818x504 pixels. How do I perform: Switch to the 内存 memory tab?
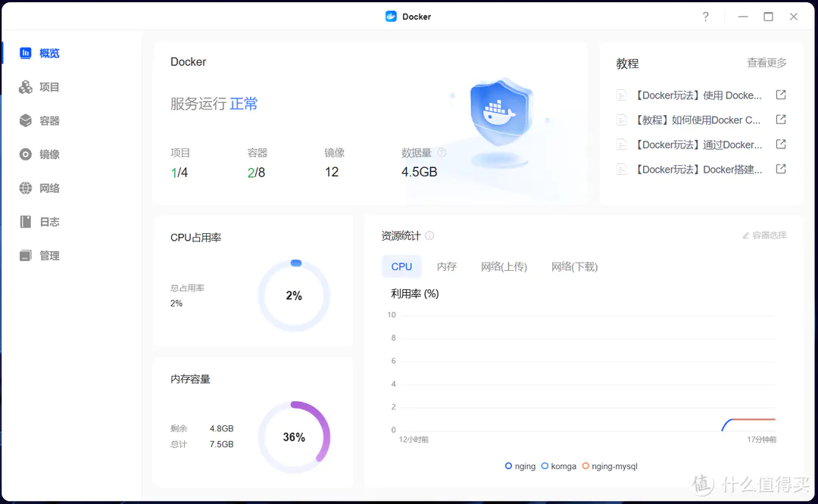point(447,266)
